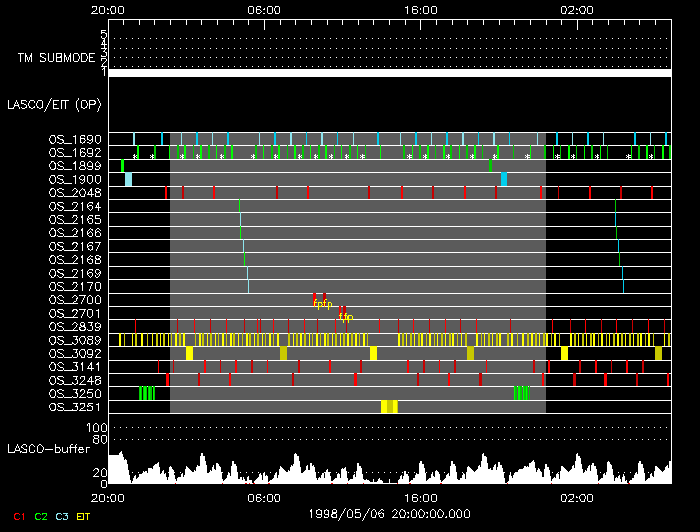The image size is (700, 532).
Task: Select the OS_1690 row label
Action: (x=75, y=139)
